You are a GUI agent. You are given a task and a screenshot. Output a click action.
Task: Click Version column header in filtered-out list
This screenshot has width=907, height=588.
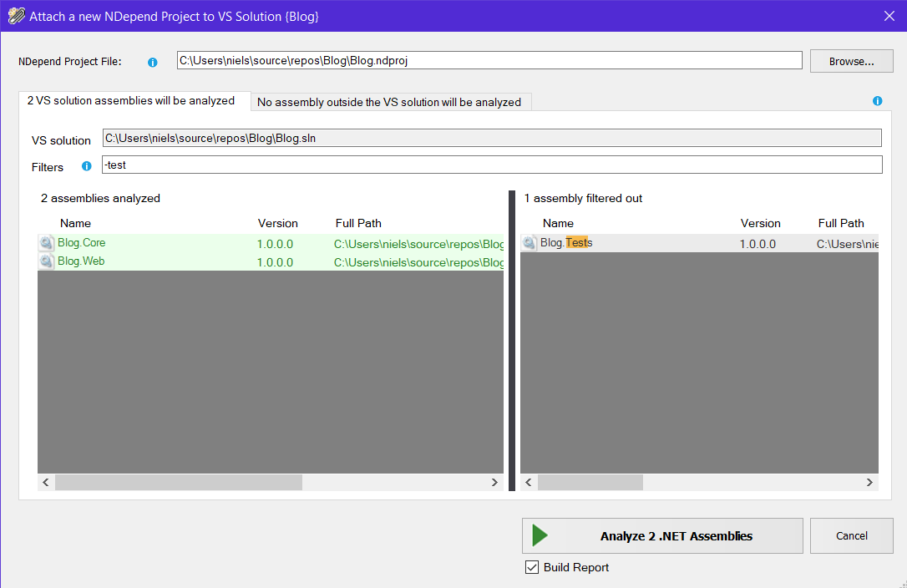click(x=761, y=223)
